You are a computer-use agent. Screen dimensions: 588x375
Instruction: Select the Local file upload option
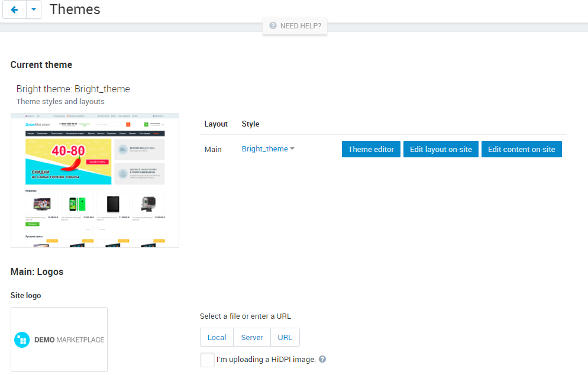point(217,337)
